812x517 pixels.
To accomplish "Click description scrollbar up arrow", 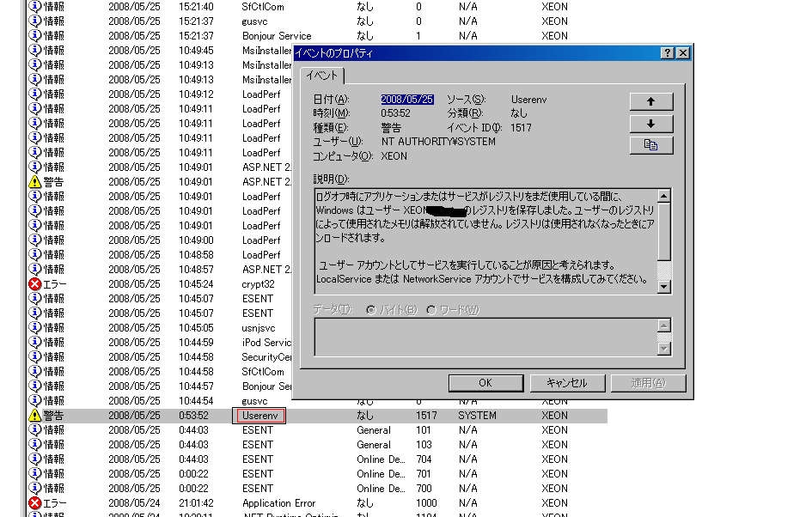I will click(664, 196).
